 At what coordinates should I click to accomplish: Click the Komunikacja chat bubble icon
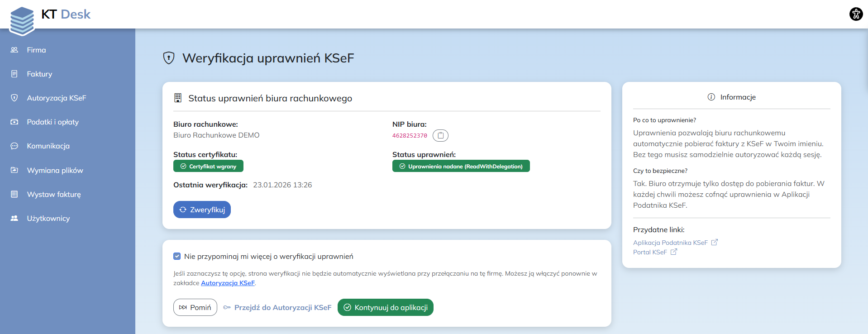[14, 146]
